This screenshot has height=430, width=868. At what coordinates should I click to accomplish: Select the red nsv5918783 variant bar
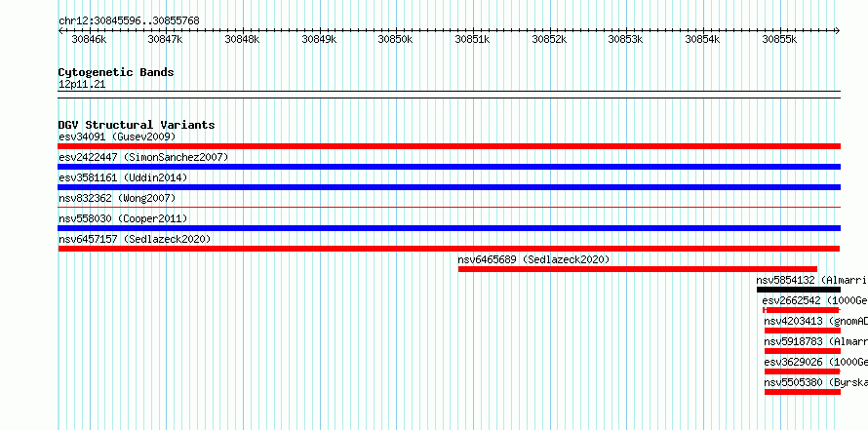803,351
